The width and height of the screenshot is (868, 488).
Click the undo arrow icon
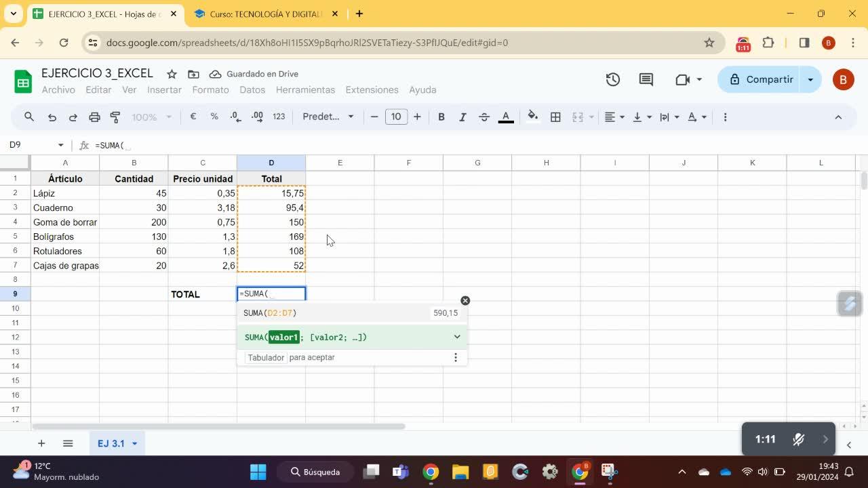click(x=52, y=117)
